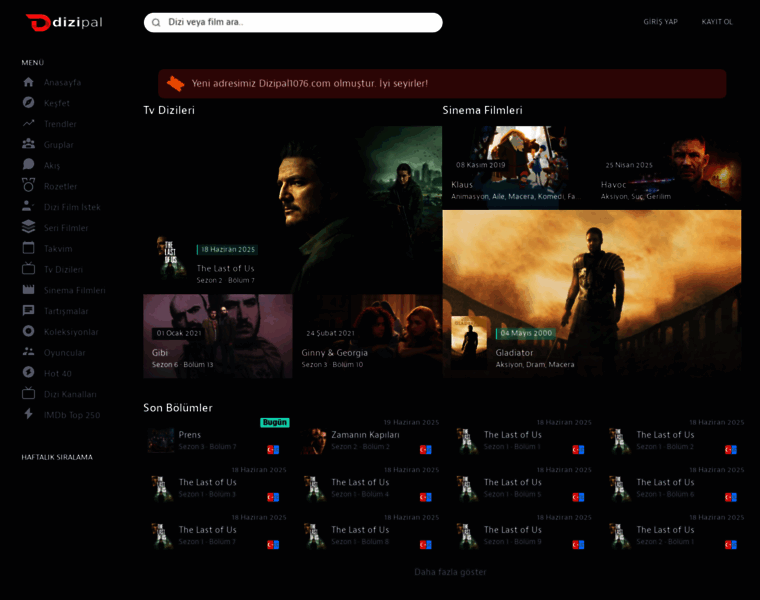
Task: Click KAYIT OL register link
Action: (717, 22)
